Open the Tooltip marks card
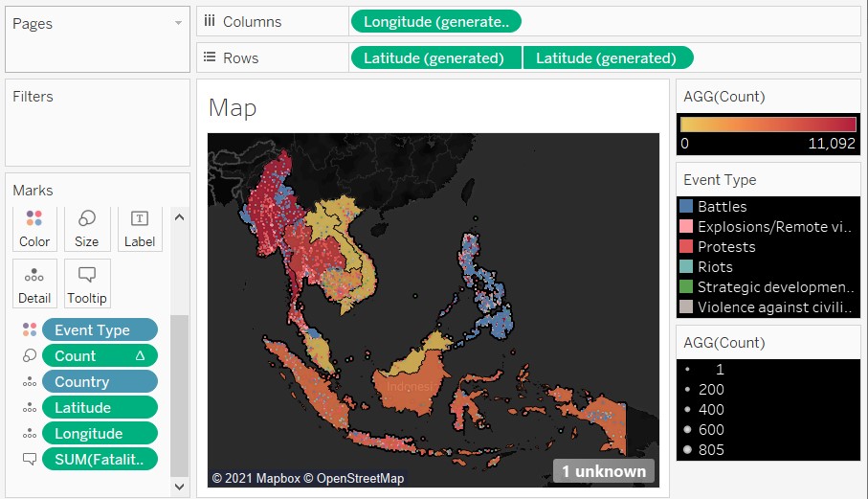 click(87, 284)
